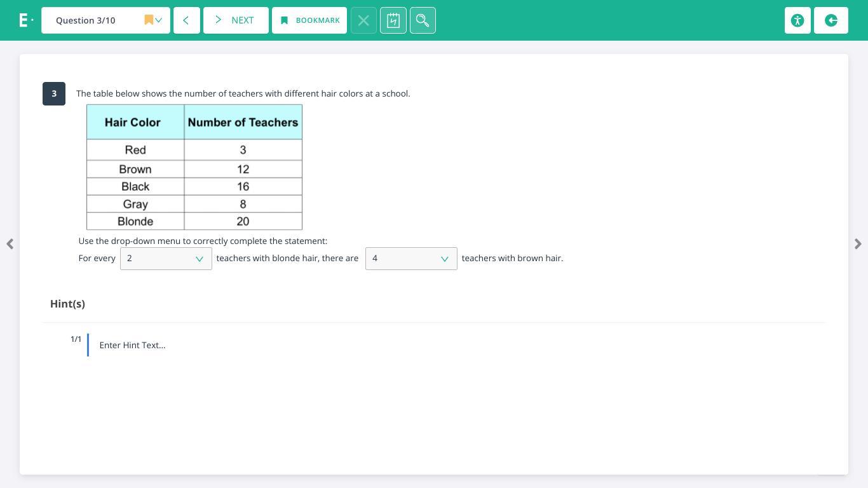Bookmark this question
The image size is (868, 488).
tap(309, 20)
